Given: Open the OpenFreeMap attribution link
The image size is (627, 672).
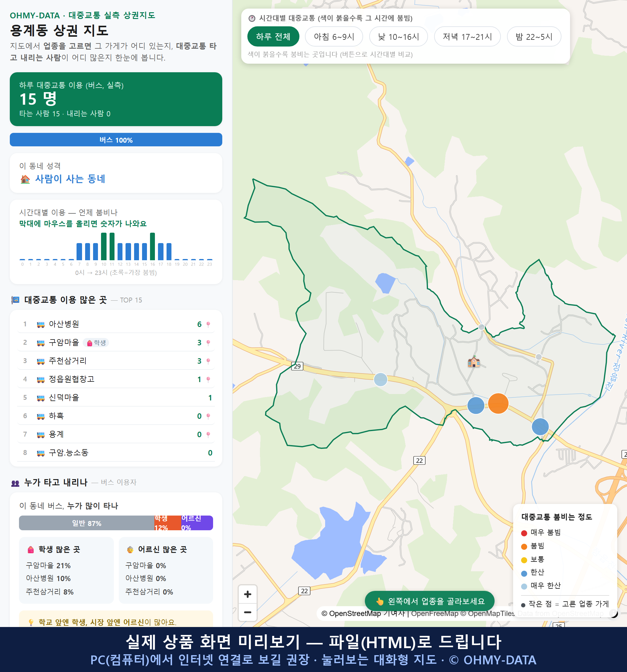Looking at the screenshot, I should (435, 614).
